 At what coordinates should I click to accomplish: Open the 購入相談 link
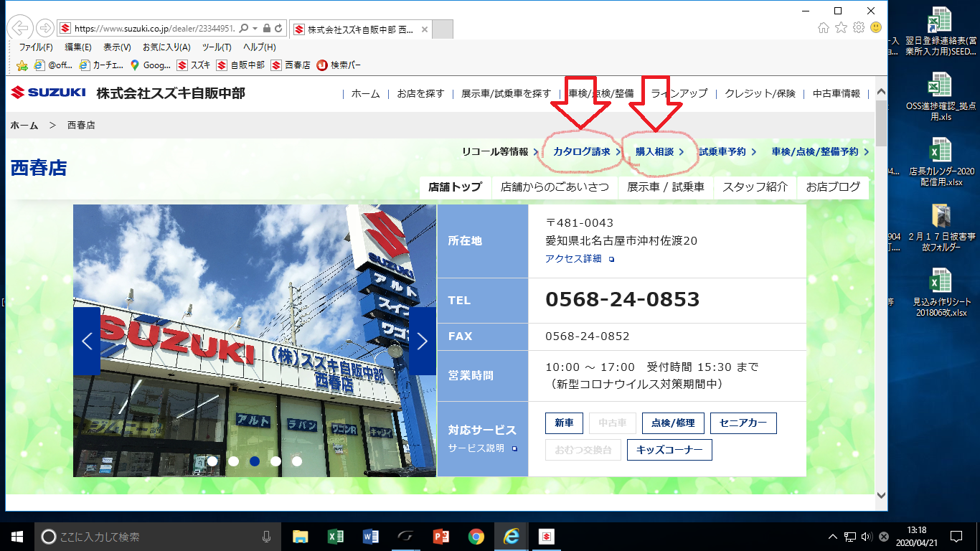click(659, 151)
